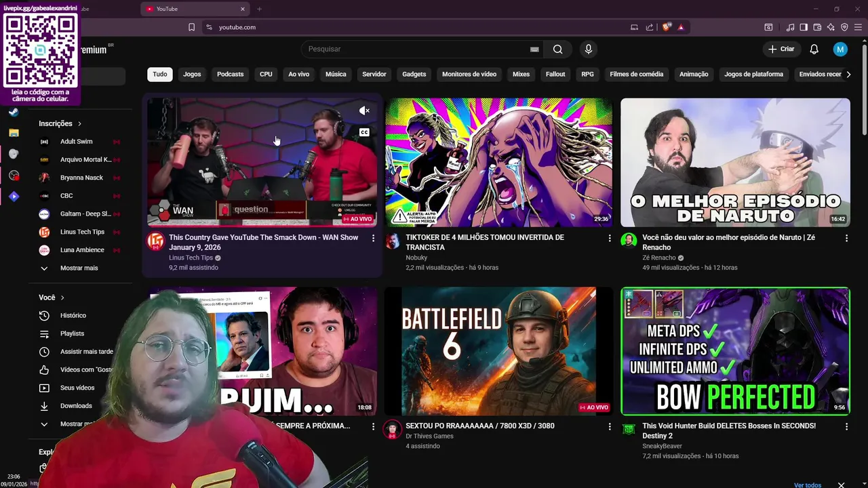Open options menu for SEMPRE A PRÓXIMA video
The image size is (868, 488).
[x=373, y=426]
